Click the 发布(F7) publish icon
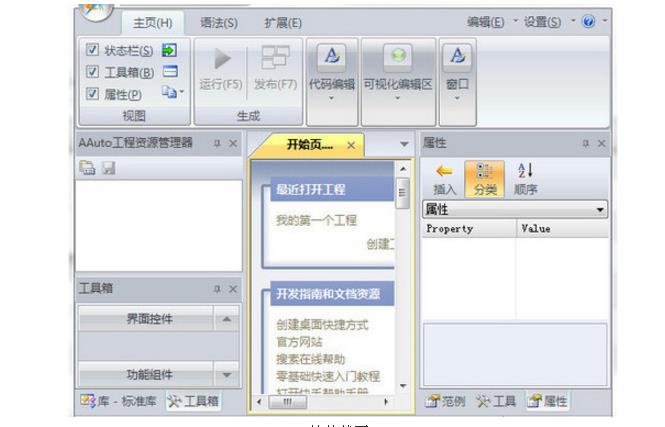Image resolution: width=665 pixels, height=427 pixels. pyautogui.click(x=274, y=59)
